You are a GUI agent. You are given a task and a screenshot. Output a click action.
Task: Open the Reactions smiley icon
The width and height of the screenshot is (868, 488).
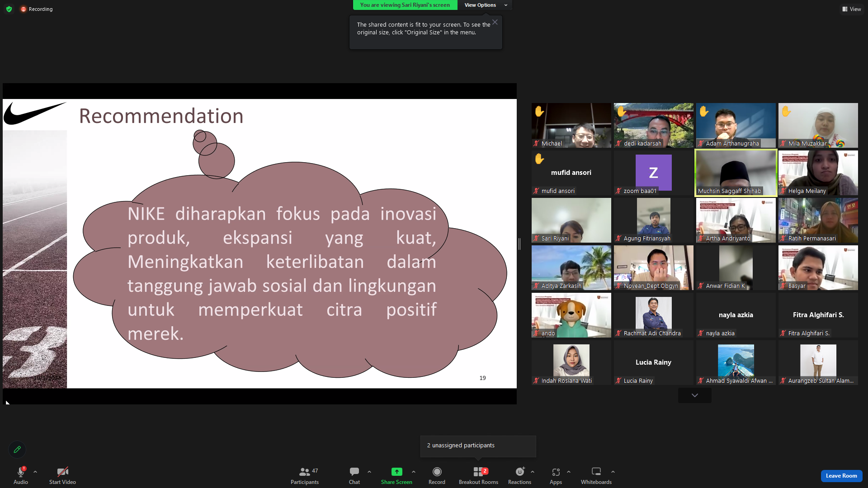(x=520, y=472)
